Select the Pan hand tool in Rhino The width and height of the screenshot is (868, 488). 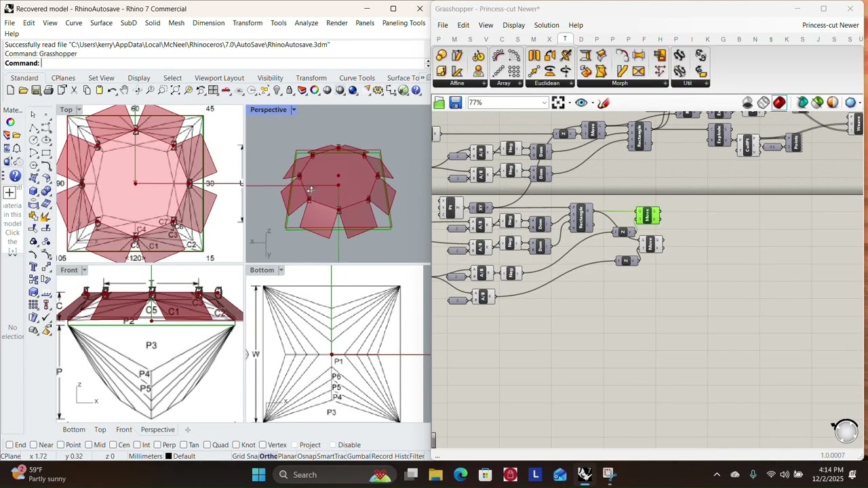[x=124, y=90]
